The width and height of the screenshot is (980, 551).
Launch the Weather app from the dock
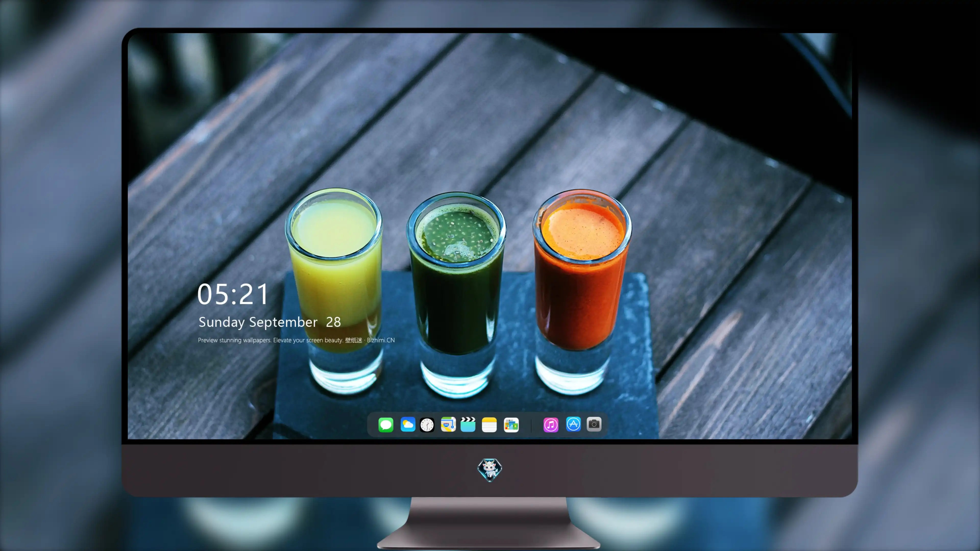tap(408, 424)
